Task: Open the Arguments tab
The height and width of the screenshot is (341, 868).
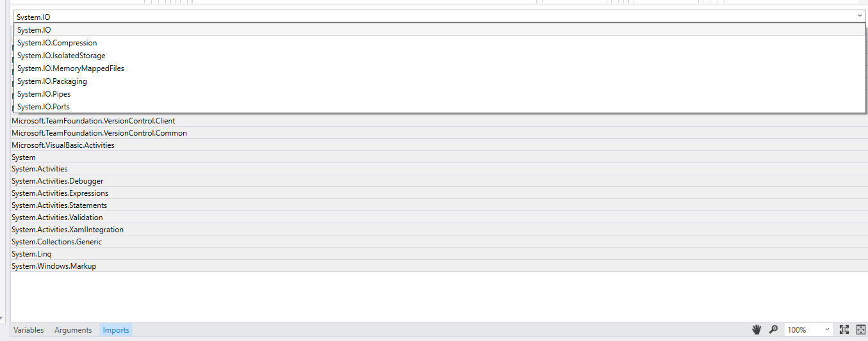Action: coord(73,330)
